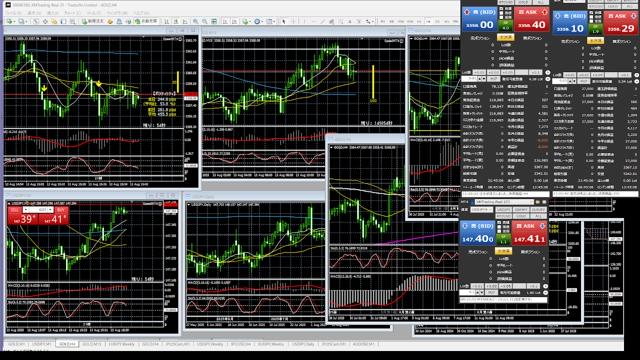Open the account dropdown above the USDJPY order panel
Image resolution: width=640 pixels, height=360 pixels.
pyautogui.click(x=504, y=202)
